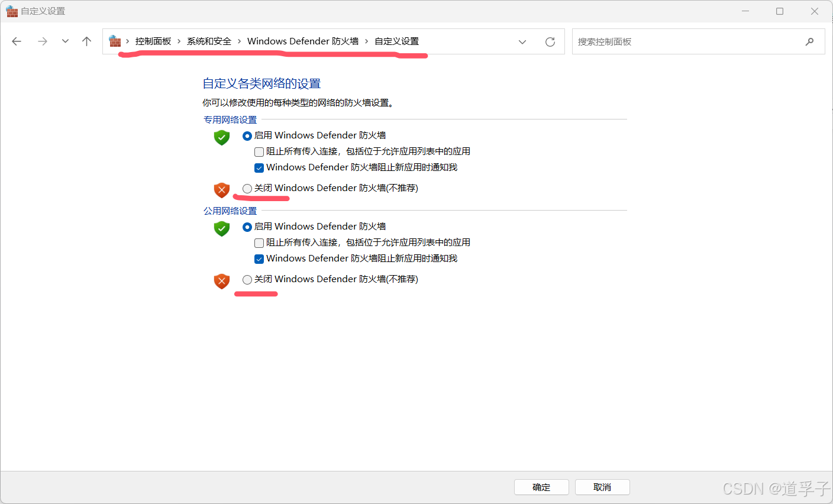Viewport: 833px width, 504px height.
Task: Click red shield icon under 公用网络设置
Action: click(x=222, y=281)
